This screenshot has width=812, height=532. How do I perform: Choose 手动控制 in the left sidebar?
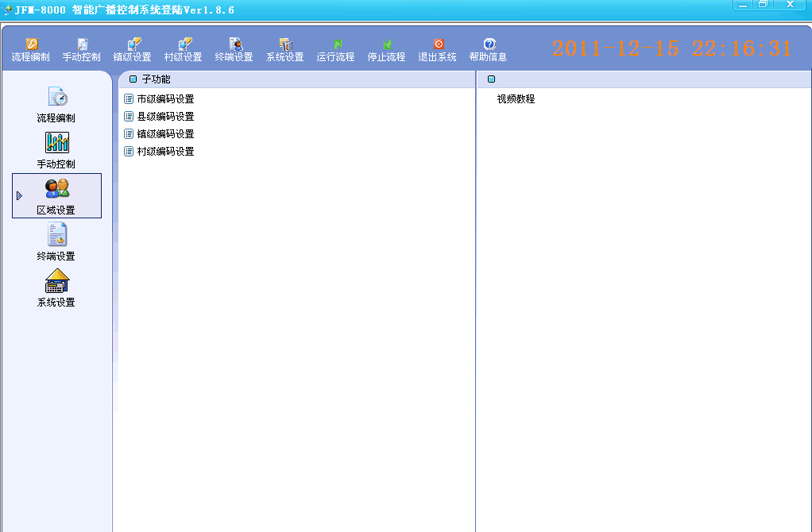coord(56,150)
